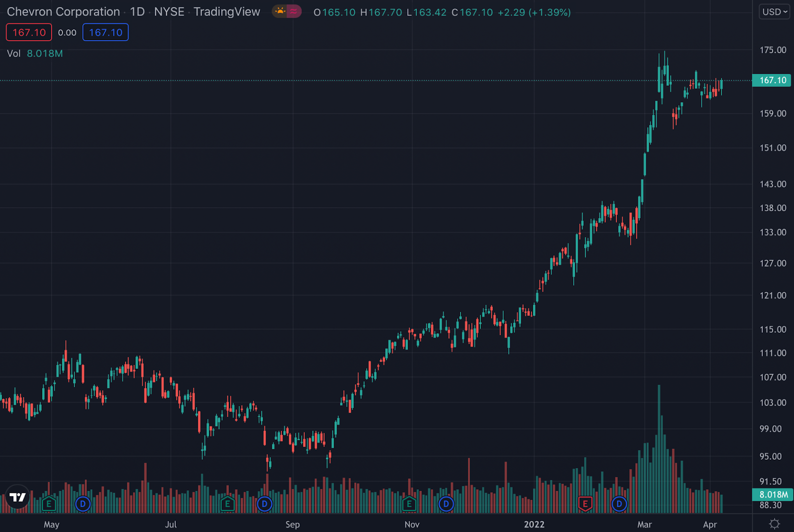The image size is (794, 532).
Task: Select the low value L163.42
Action: click(x=427, y=12)
